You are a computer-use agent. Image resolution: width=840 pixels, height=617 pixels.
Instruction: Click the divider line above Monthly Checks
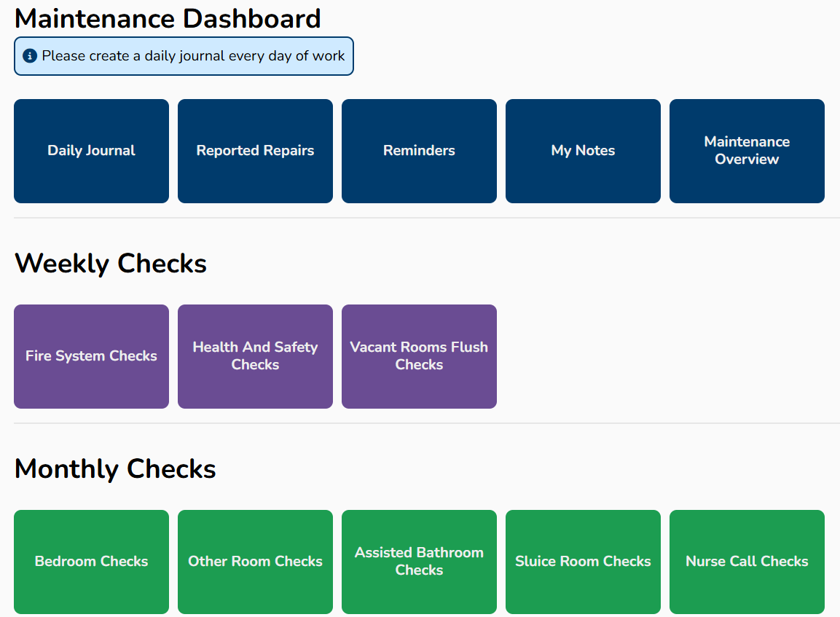tap(426, 423)
